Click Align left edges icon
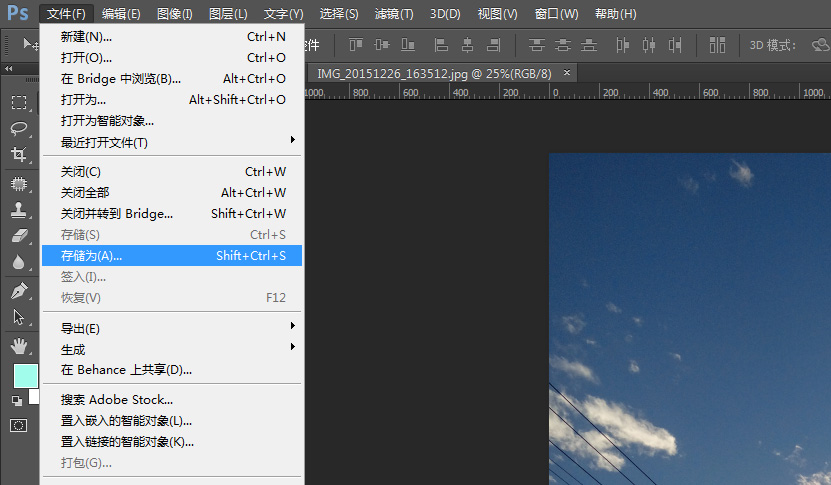Viewport: 831px width, 485px height. (441, 45)
